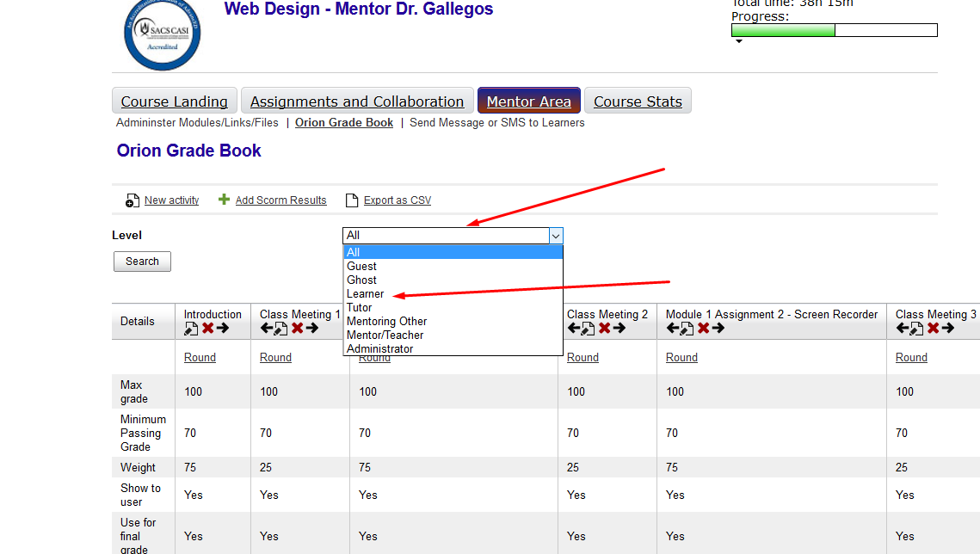Click the SACS CASI accredited logo
This screenshot has height=554, width=980.
coord(163,34)
